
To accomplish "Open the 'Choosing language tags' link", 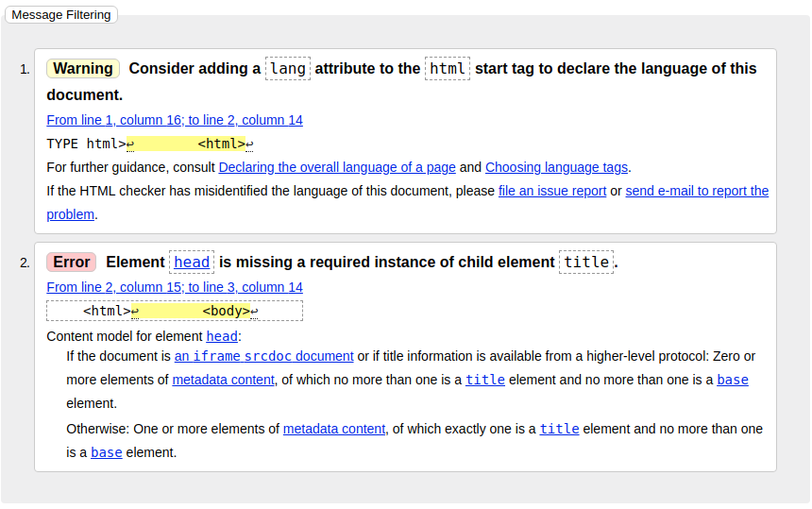I will tap(556, 167).
